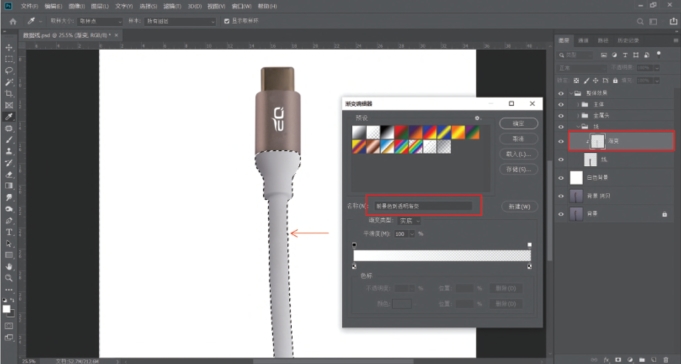Image resolution: width=681 pixels, height=364 pixels.
Task: Open the share icon at top right
Action: click(673, 21)
